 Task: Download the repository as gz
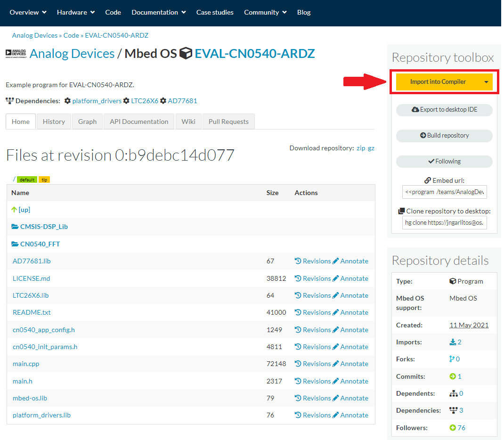(371, 148)
